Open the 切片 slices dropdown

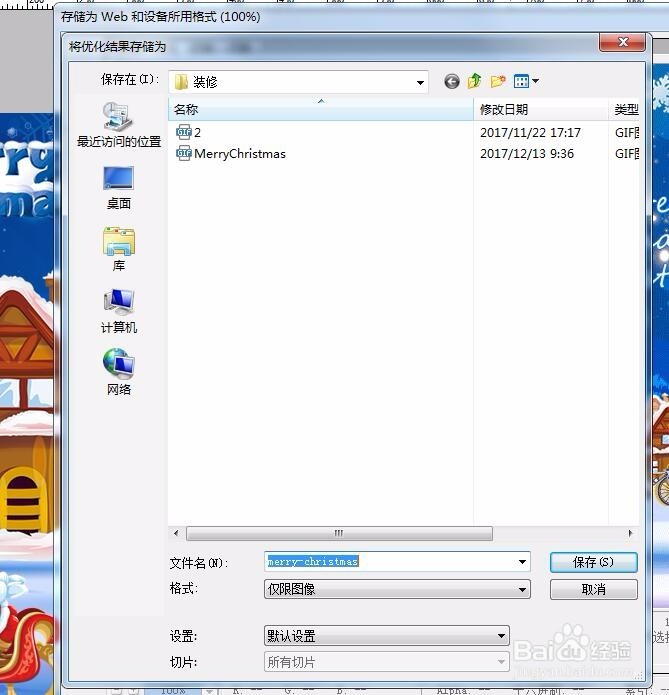(387, 662)
